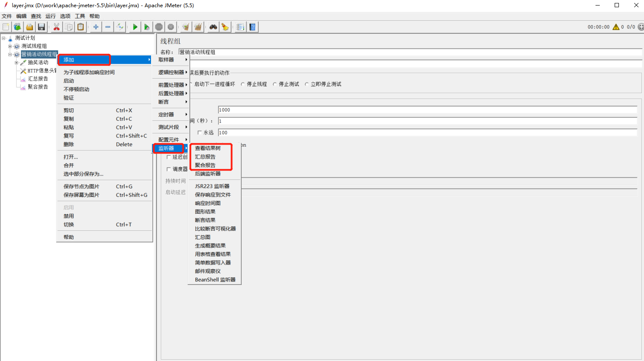Click the Shutdown test icon

(x=171, y=27)
